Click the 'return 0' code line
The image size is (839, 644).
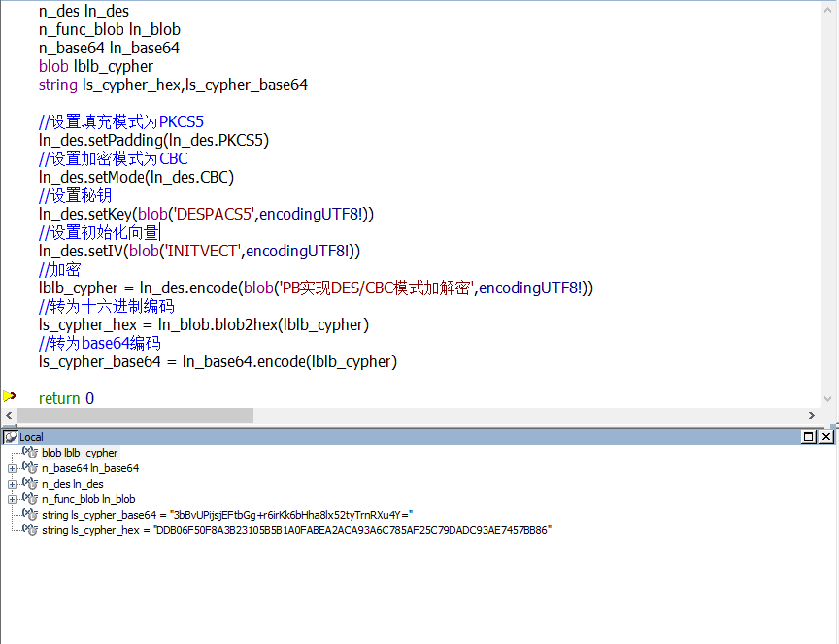(66, 399)
